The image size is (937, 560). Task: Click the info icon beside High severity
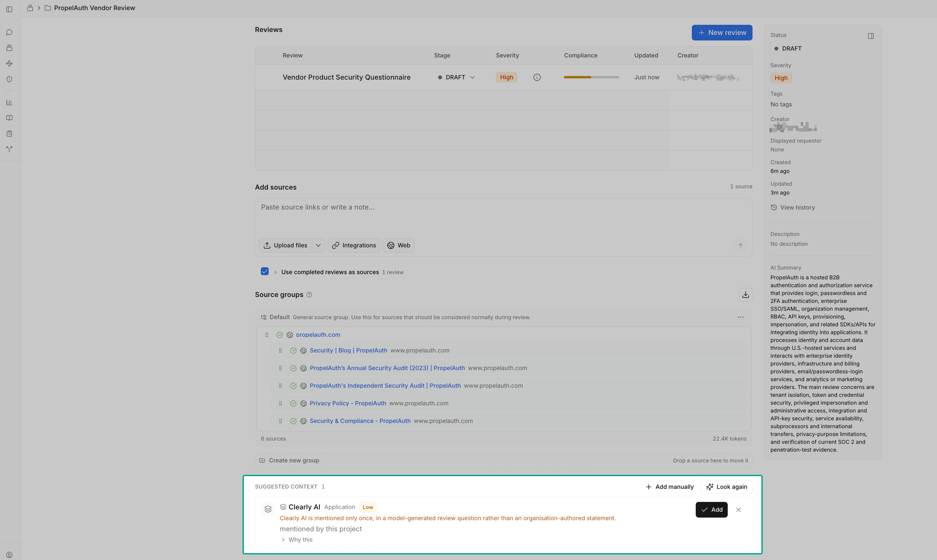click(537, 77)
